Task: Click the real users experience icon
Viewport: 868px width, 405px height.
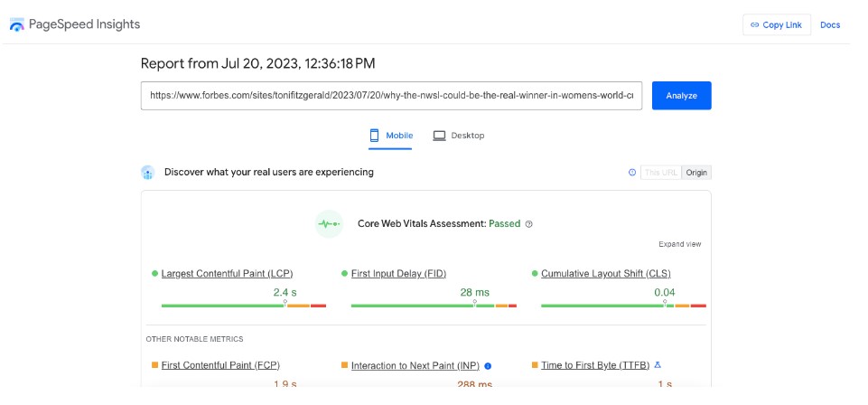Action: click(x=148, y=173)
